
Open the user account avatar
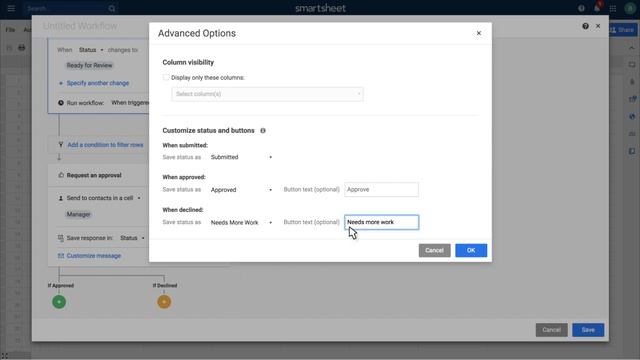(630, 8)
